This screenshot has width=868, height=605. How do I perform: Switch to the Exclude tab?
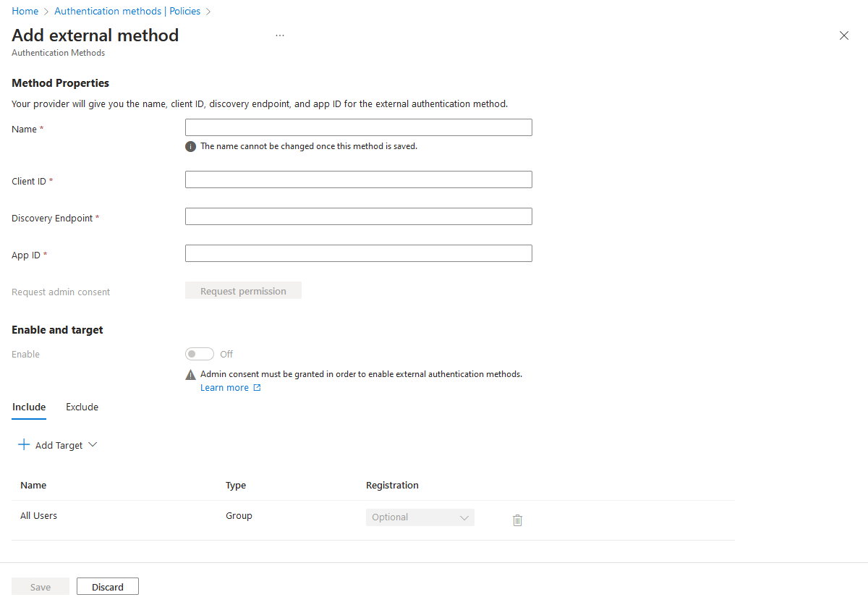pos(82,407)
